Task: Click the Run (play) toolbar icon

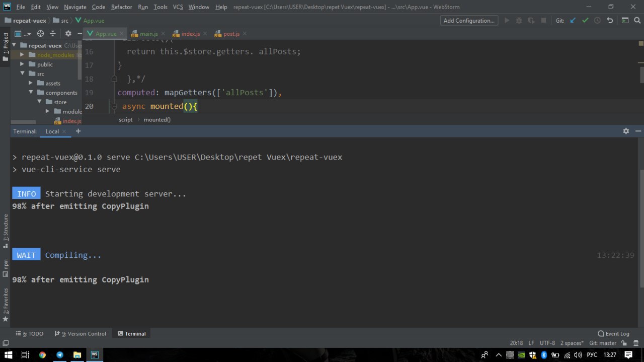Action: coord(507,21)
